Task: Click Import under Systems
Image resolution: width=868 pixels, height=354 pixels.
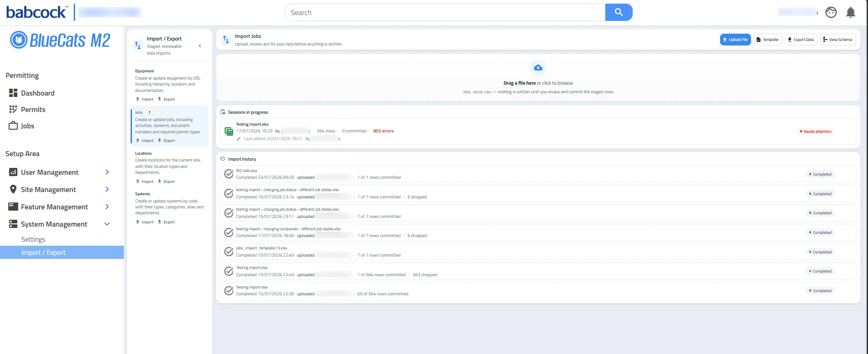Action: coord(145,222)
